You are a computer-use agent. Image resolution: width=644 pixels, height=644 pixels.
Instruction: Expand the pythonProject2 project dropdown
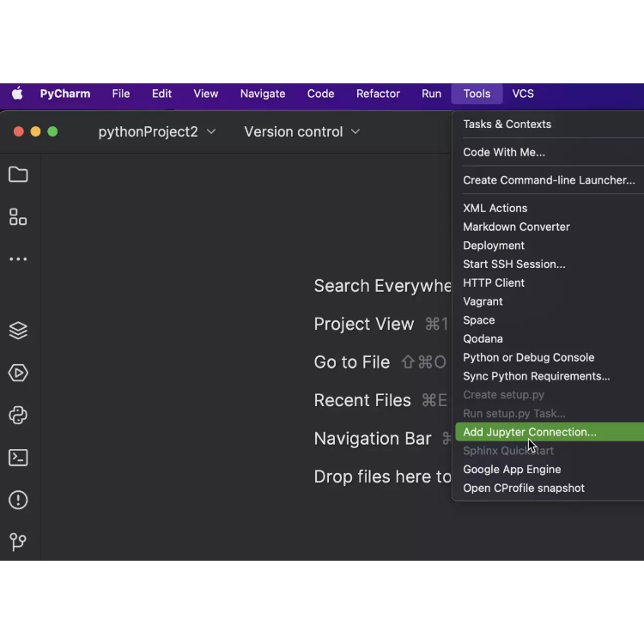[x=157, y=131]
